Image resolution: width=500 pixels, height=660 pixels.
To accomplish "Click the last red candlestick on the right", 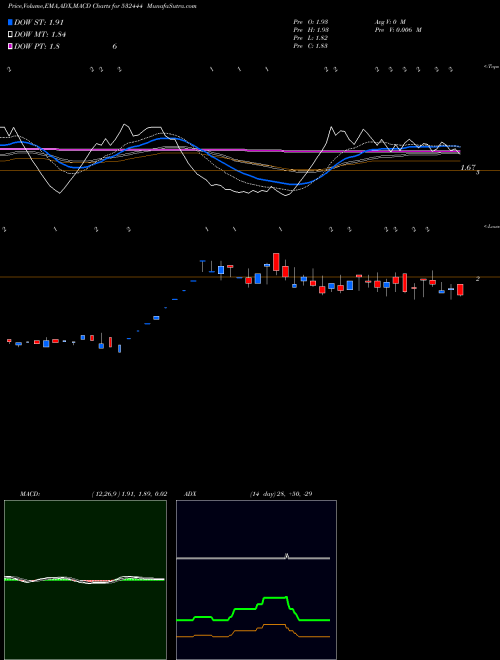I will point(460,290).
